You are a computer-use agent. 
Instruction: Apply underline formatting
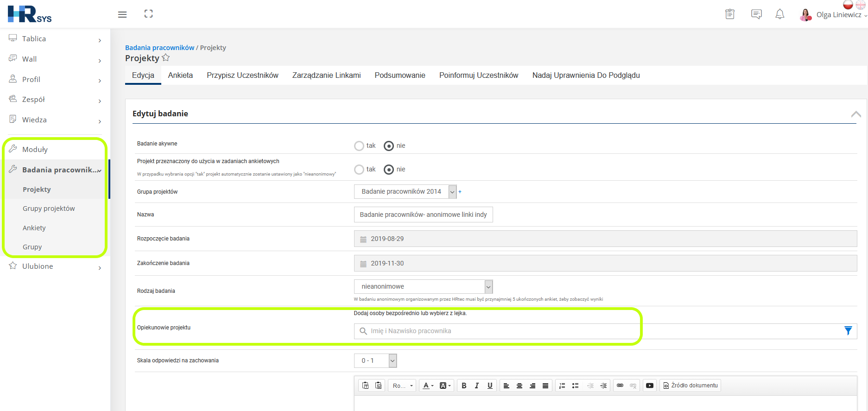[490, 386]
